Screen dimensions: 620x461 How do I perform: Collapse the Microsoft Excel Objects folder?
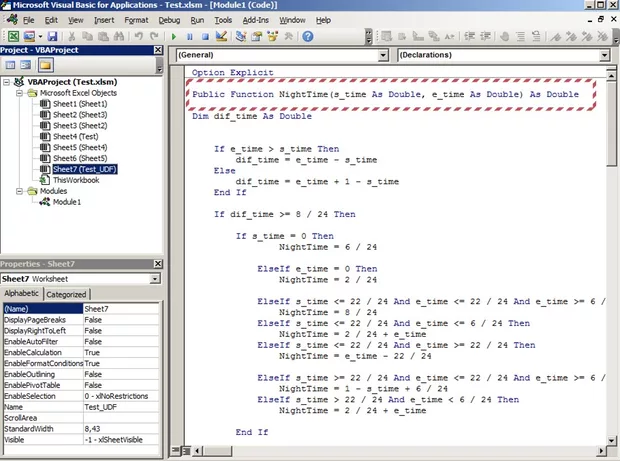pos(21,93)
